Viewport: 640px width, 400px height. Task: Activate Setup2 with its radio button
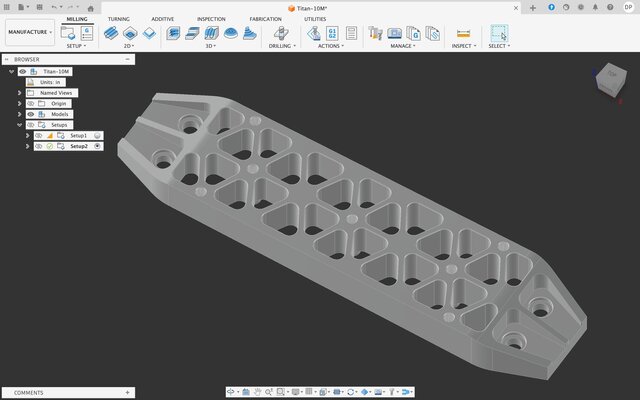click(x=97, y=146)
